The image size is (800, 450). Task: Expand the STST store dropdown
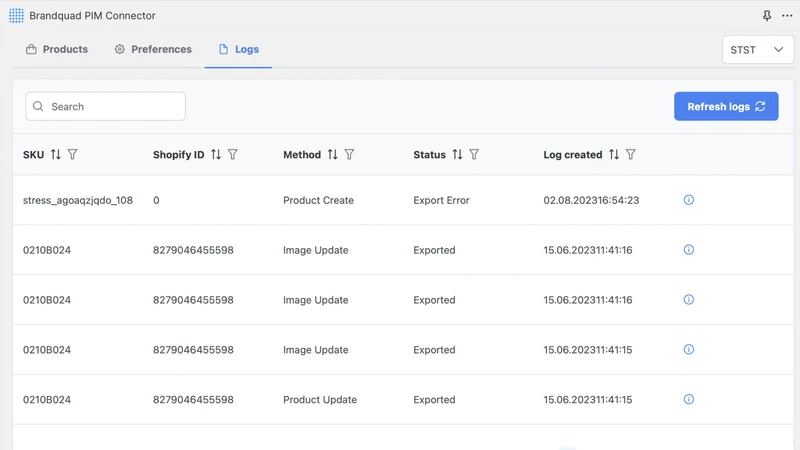[x=758, y=49]
